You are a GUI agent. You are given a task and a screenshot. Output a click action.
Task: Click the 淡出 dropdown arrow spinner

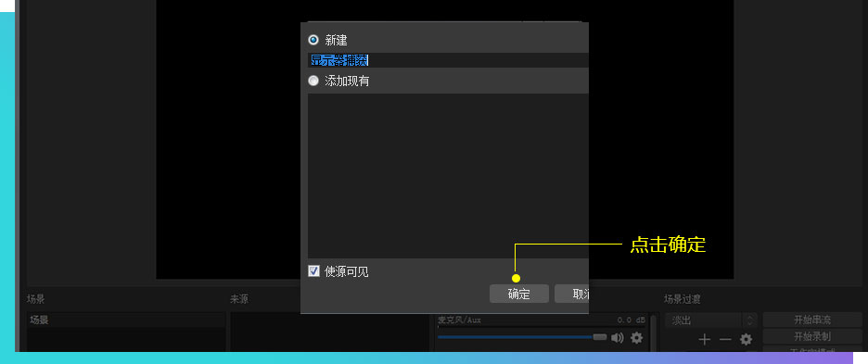749,320
